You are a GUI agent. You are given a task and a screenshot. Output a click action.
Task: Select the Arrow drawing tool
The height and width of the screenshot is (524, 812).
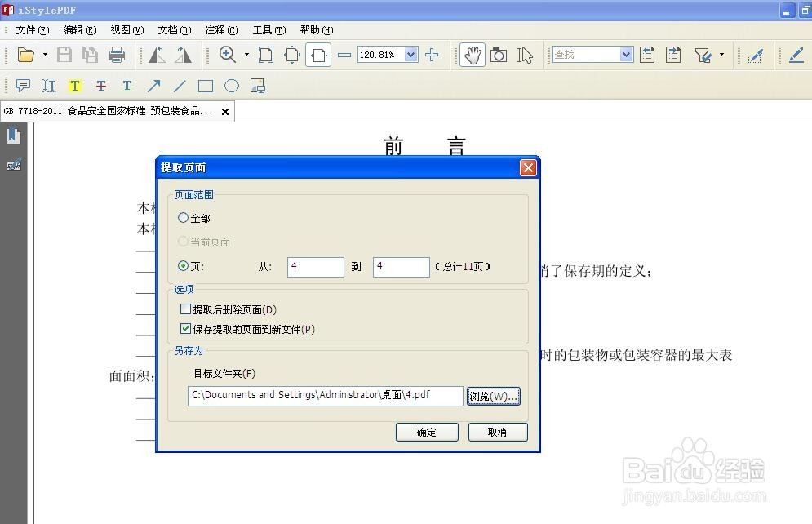[153, 86]
